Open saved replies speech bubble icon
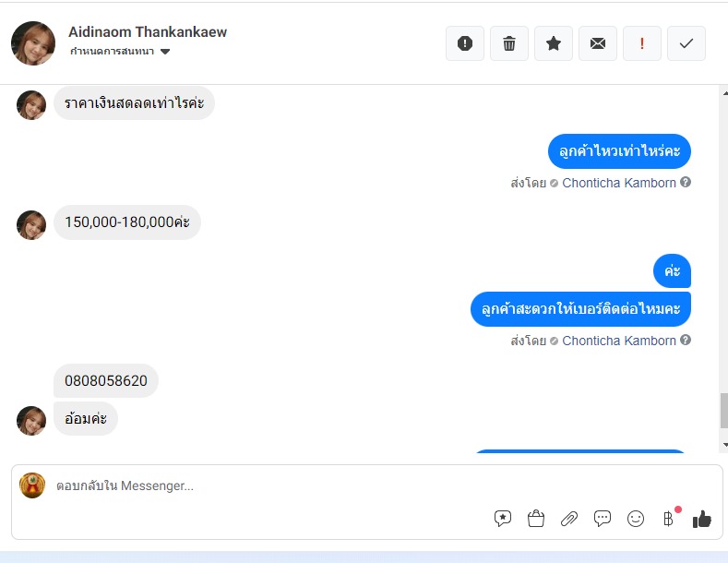The width and height of the screenshot is (728, 563). point(503,519)
